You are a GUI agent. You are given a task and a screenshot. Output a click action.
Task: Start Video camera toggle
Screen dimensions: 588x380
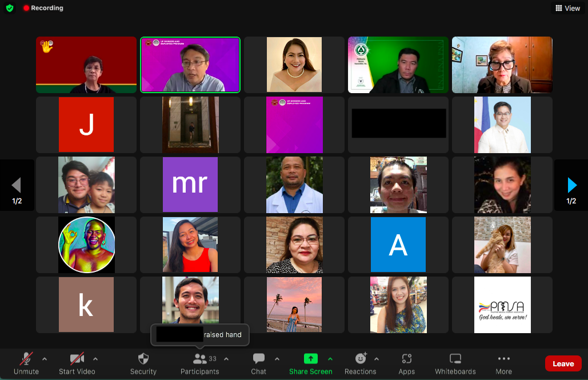point(77,363)
